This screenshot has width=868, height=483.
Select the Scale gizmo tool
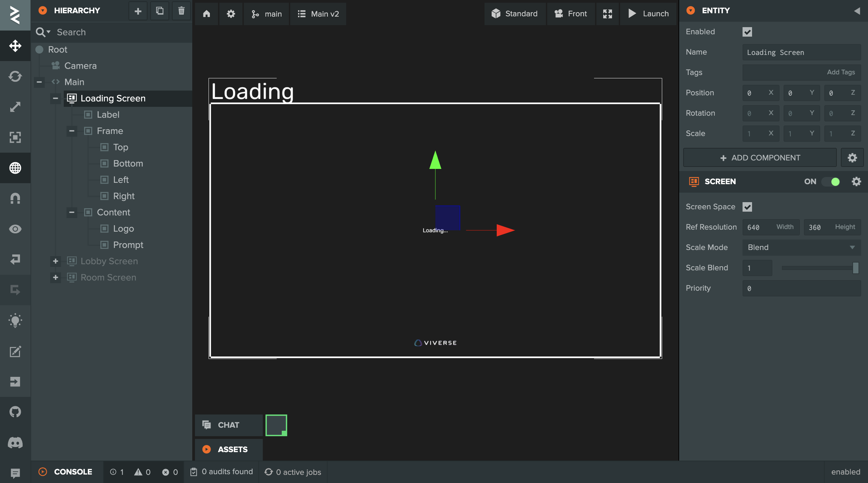pos(15,107)
